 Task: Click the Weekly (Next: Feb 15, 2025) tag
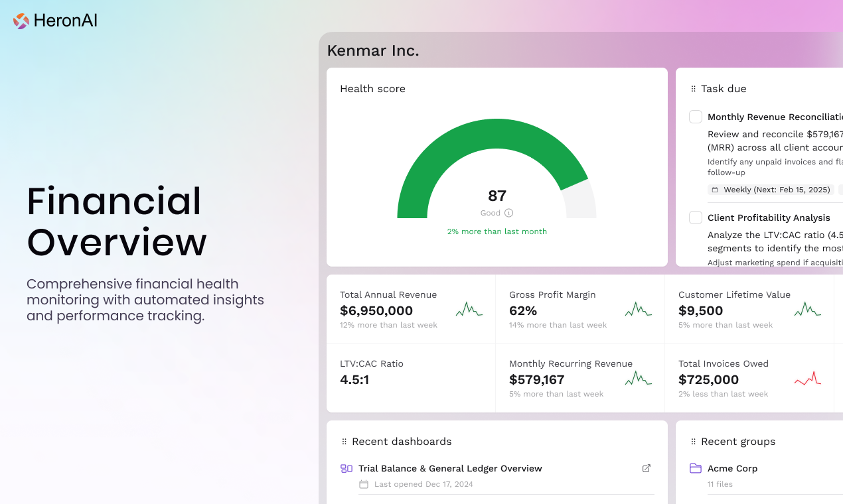pos(771,190)
